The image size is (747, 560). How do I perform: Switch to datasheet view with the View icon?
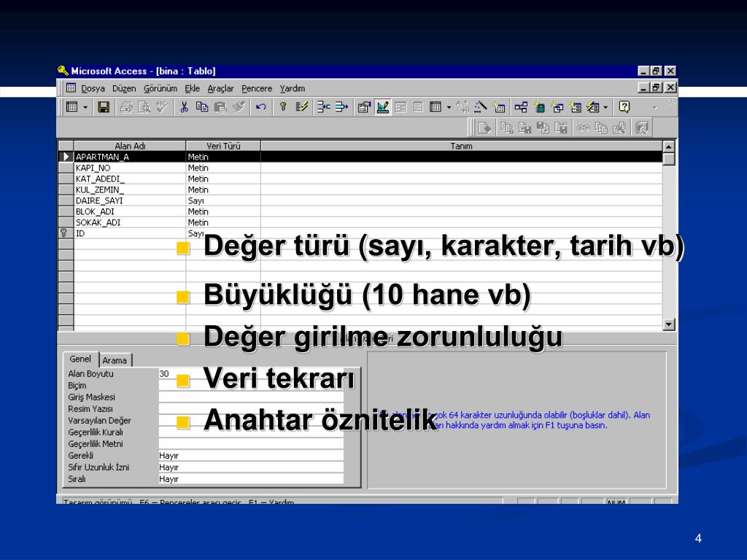tap(72, 107)
